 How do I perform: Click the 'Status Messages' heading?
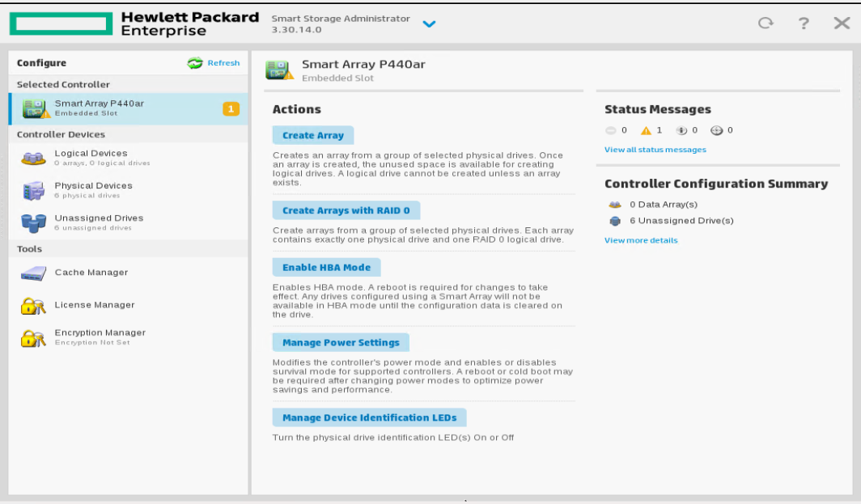[658, 109]
